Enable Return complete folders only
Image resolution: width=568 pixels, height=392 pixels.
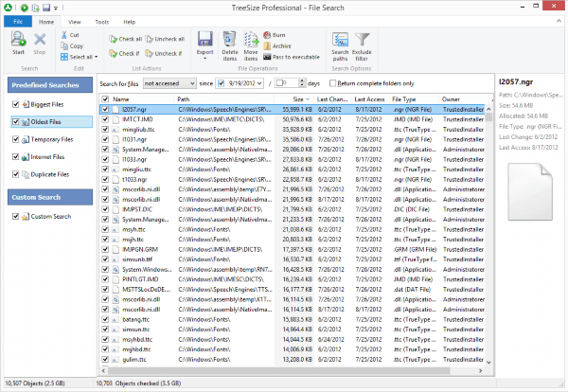pyautogui.click(x=332, y=83)
